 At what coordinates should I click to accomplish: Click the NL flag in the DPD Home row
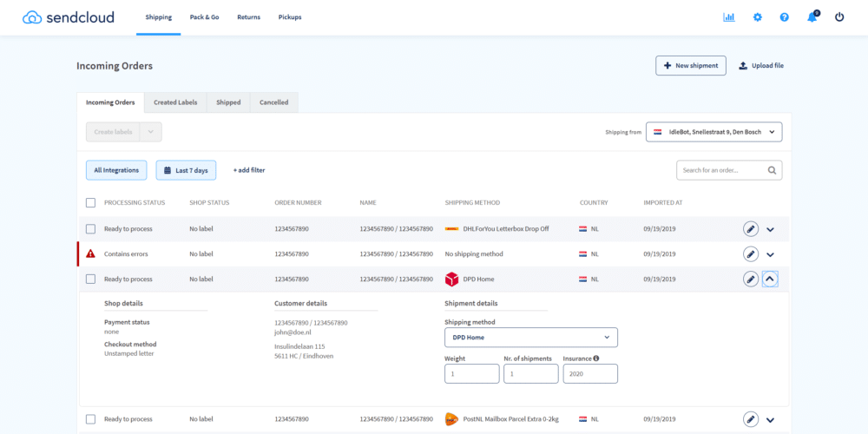583,279
